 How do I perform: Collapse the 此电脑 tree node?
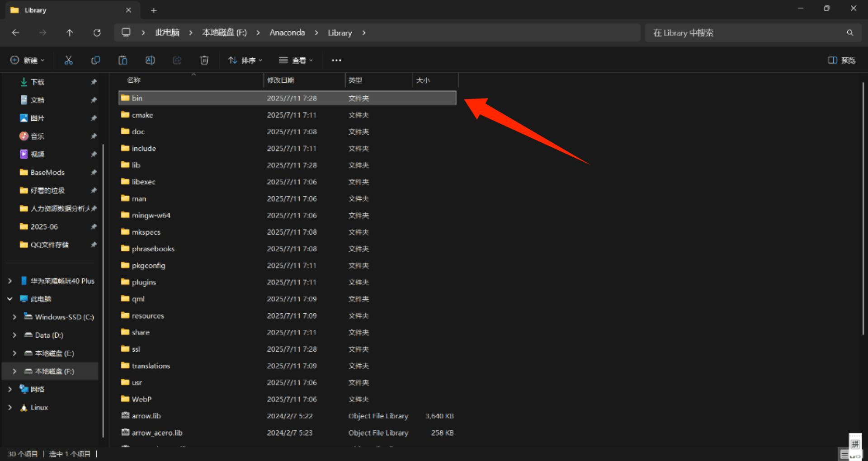[x=10, y=299]
